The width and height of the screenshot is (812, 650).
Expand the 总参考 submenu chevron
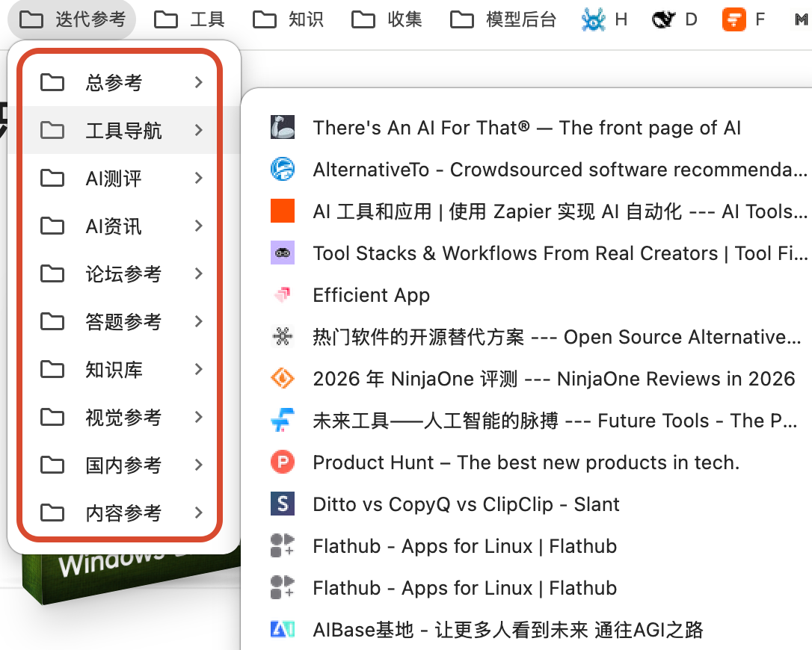(198, 82)
